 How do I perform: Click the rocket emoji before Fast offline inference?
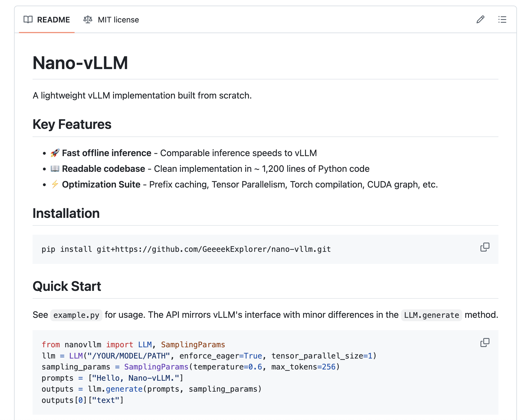pos(55,153)
